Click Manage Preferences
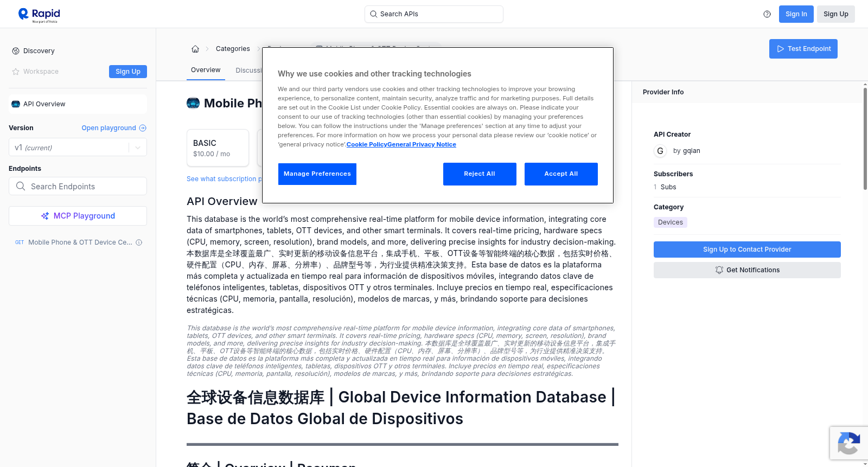Screen dimensions: 868x467 317,174
